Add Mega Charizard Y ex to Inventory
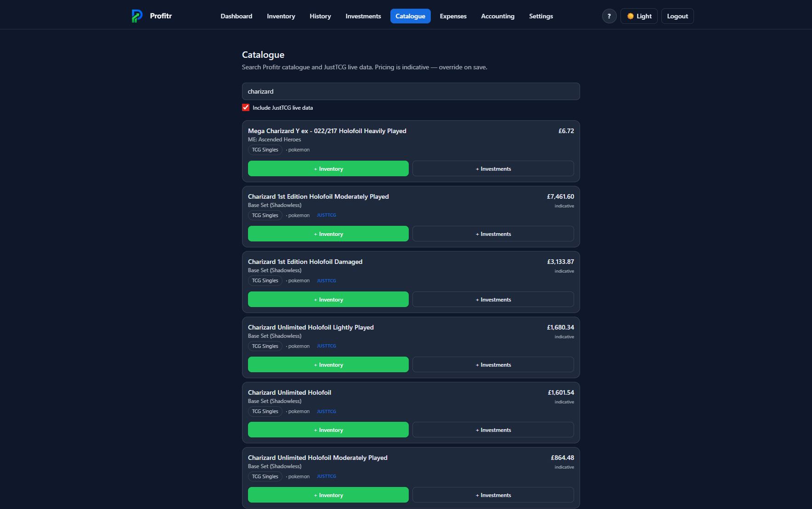 tap(328, 168)
